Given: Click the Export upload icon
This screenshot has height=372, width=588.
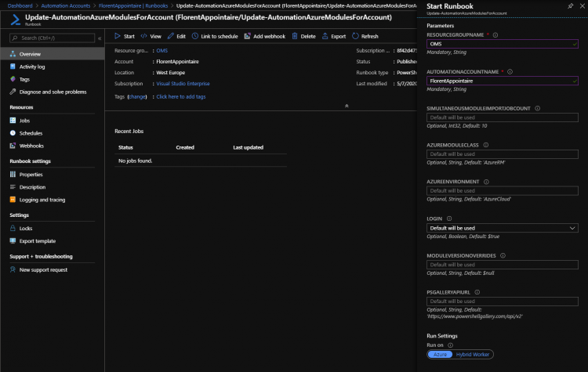Looking at the screenshot, I should (325, 36).
